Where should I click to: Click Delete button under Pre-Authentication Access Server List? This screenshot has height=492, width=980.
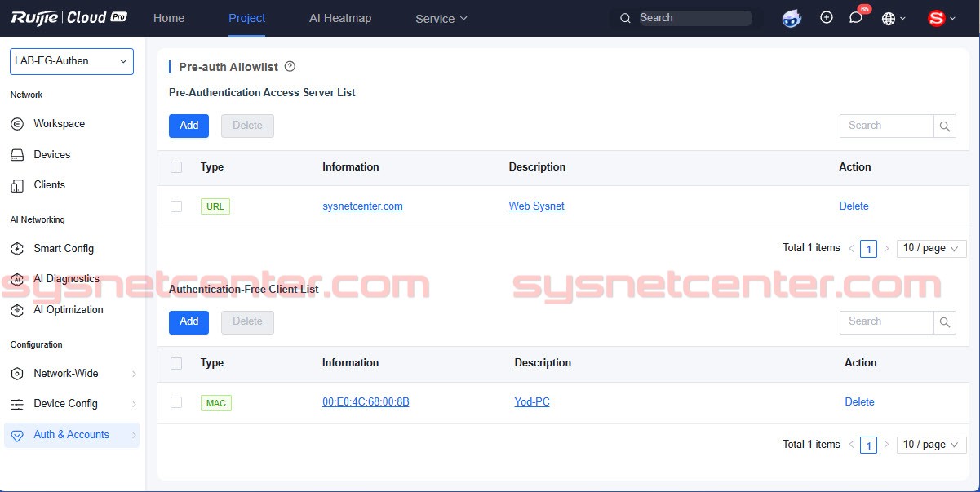[247, 126]
